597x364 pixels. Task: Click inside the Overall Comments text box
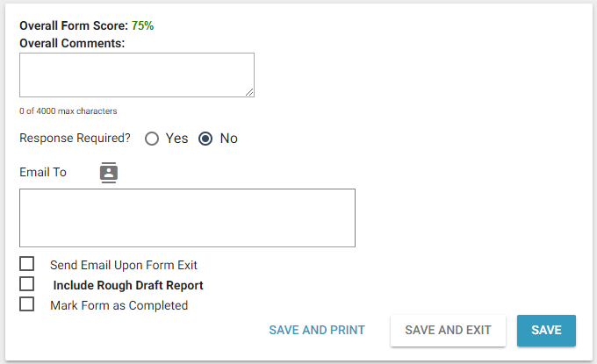tap(136, 75)
